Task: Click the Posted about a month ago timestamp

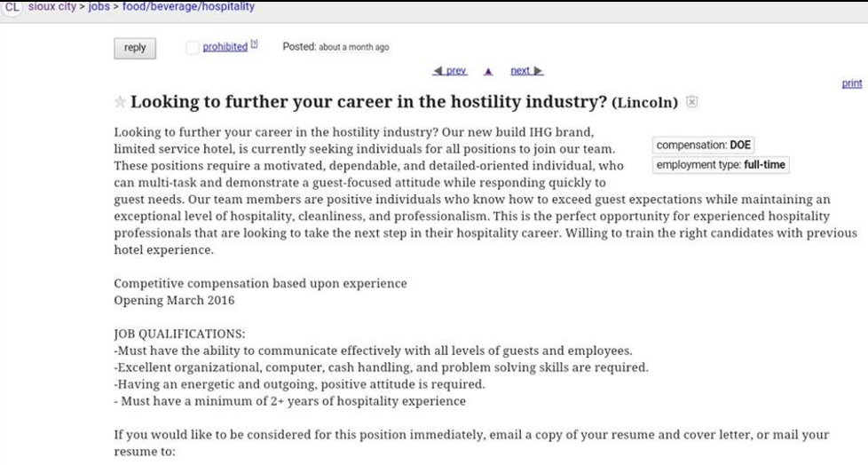Action: coord(335,47)
